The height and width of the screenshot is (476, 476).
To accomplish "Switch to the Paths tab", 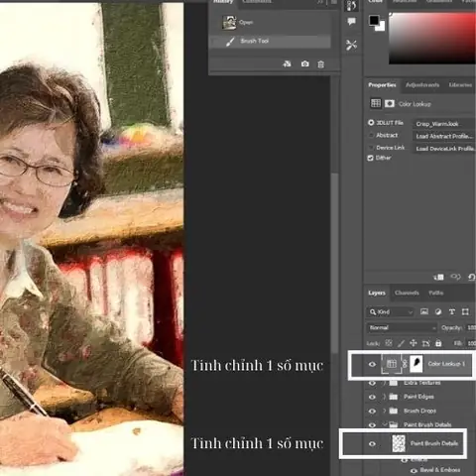I will pos(436,293).
